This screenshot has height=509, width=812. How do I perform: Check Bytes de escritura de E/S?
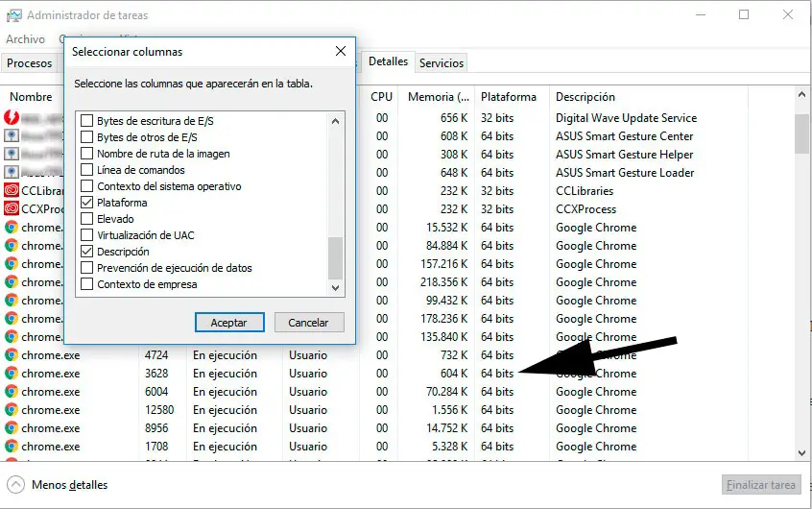87,121
